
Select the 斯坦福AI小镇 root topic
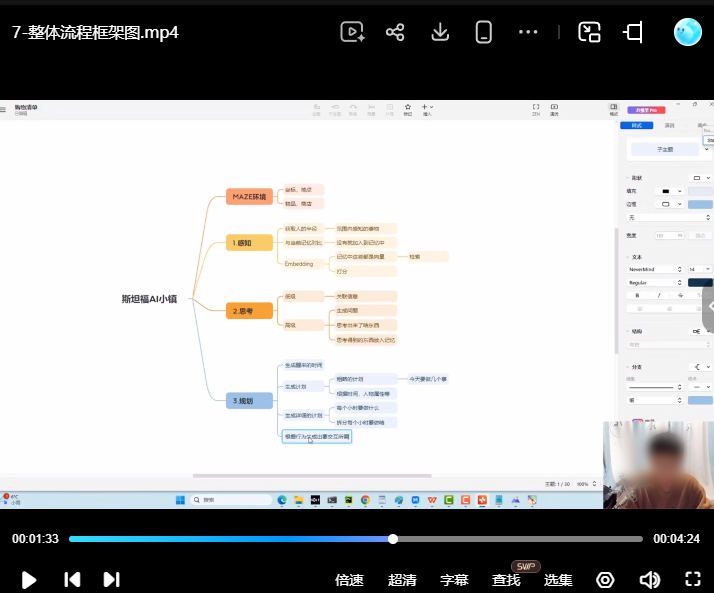tap(149, 299)
